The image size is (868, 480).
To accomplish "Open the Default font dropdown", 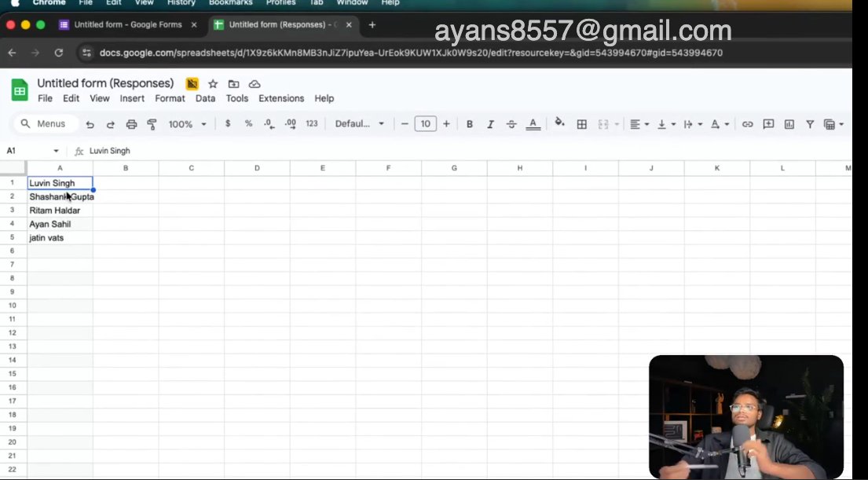I will point(359,124).
